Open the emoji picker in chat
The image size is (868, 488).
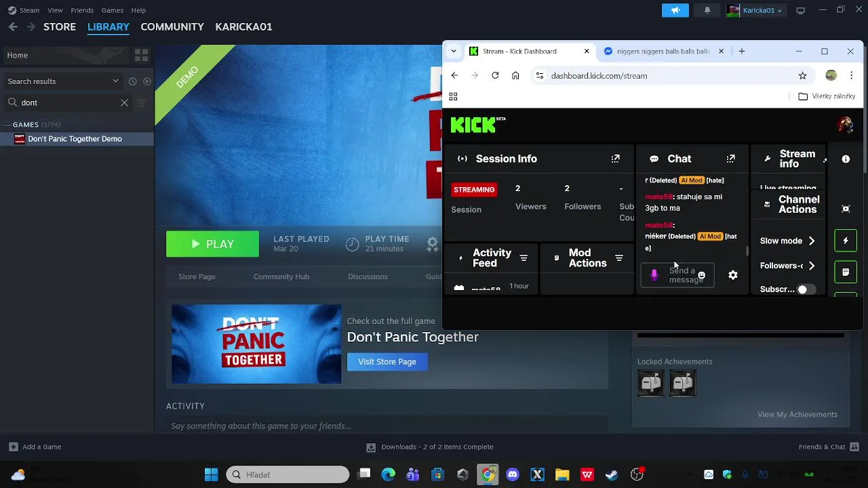(702, 275)
